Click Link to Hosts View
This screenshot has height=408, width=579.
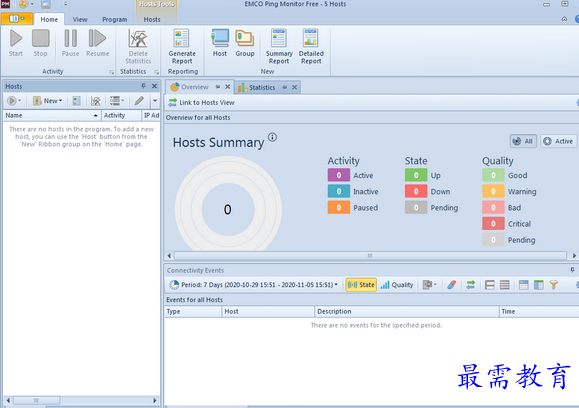tap(201, 102)
